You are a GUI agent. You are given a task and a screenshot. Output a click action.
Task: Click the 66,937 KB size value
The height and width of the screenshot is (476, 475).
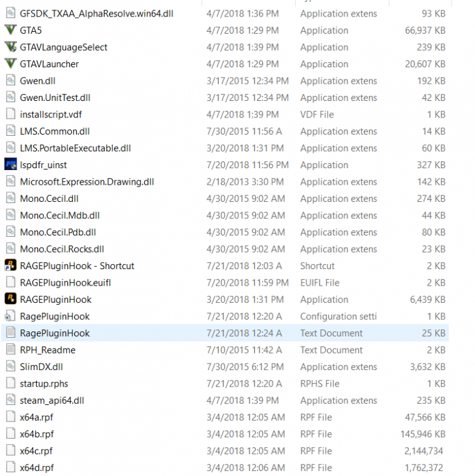[425, 30]
